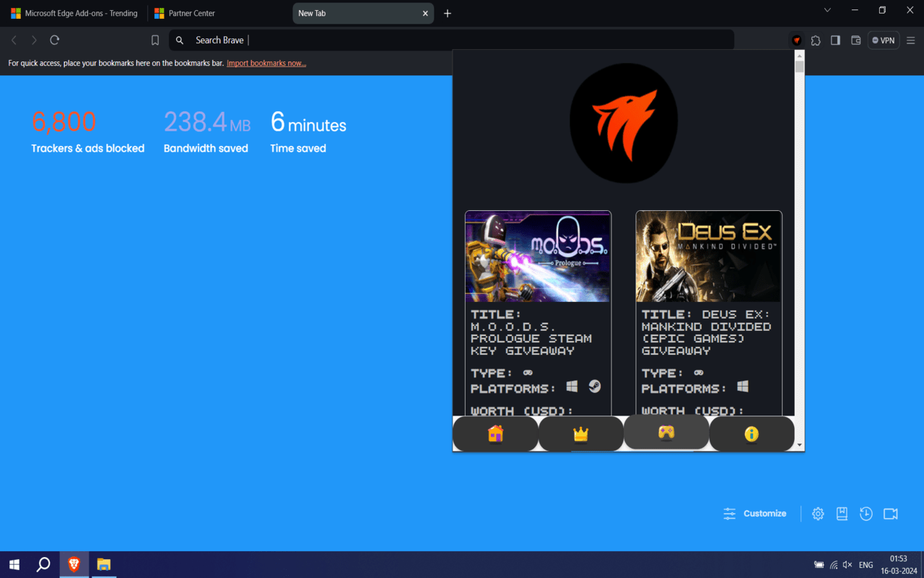Click Windows platform icon on M.O.O.D.S. card
This screenshot has width=924, height=578.
tap(572, 387)
